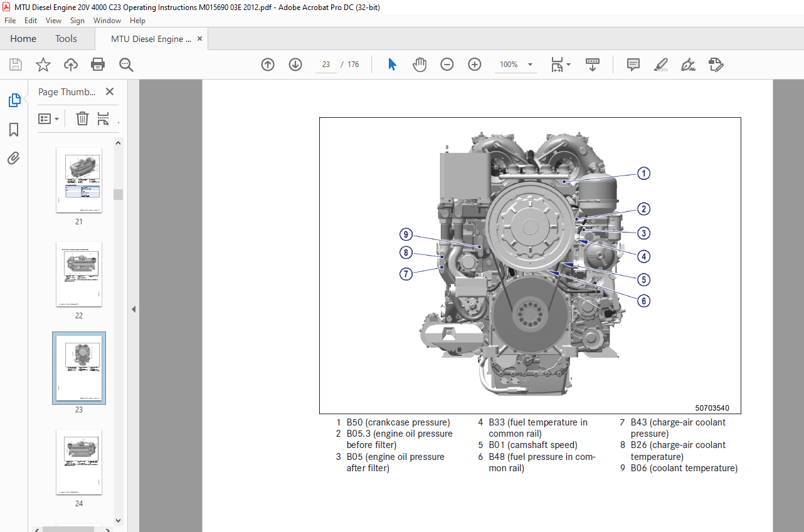This screenshot has width=804, height=532.
Task: Click the fit page width tool
Action: pos(556,65)
